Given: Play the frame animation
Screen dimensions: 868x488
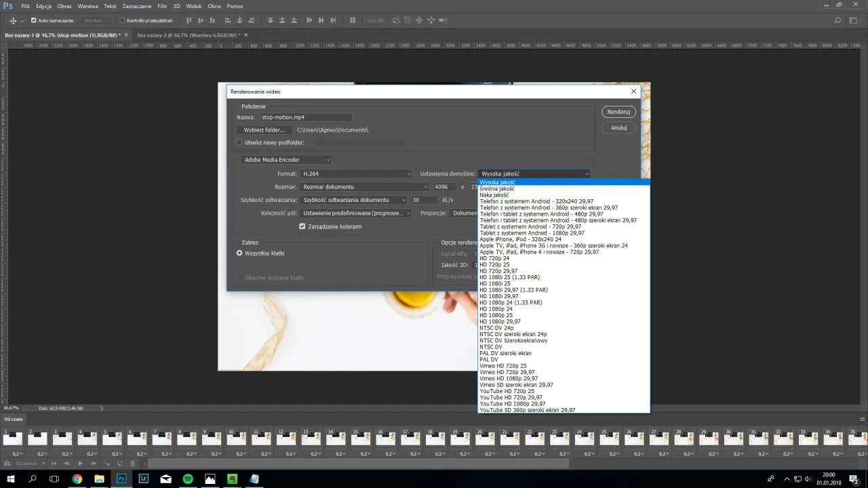Looking at the screenshot, I should 80,464.
